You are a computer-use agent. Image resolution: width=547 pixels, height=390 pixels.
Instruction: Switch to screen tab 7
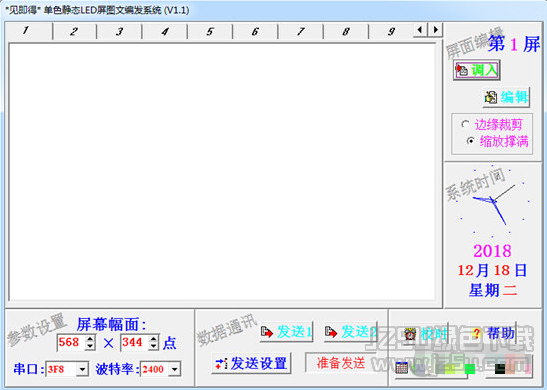pyautogui.click(x=301, y=32)
